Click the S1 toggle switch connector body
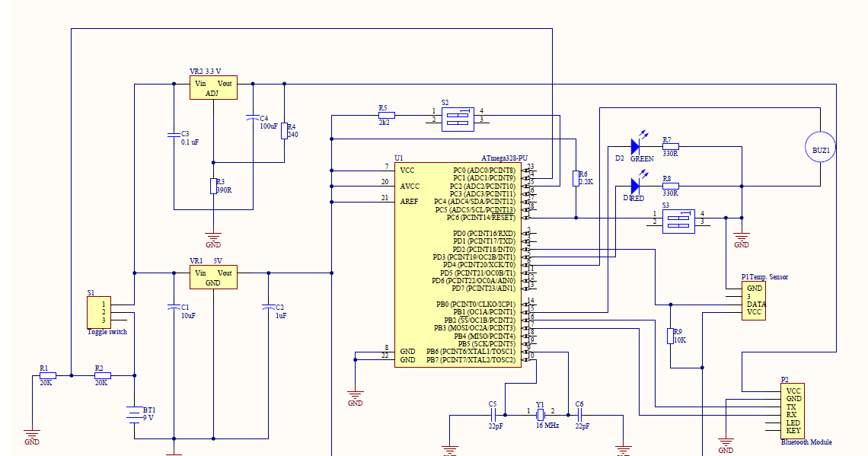 point(99,312)
